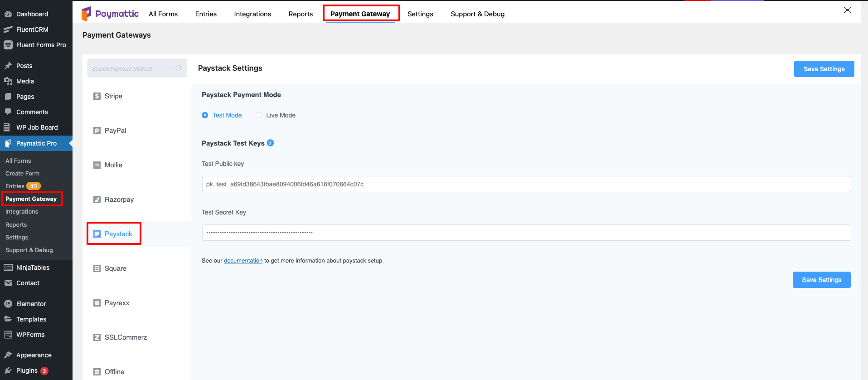Click the NinjaTables sidebar icon
The height and width of the screenshot is (380, 868).
8,268
